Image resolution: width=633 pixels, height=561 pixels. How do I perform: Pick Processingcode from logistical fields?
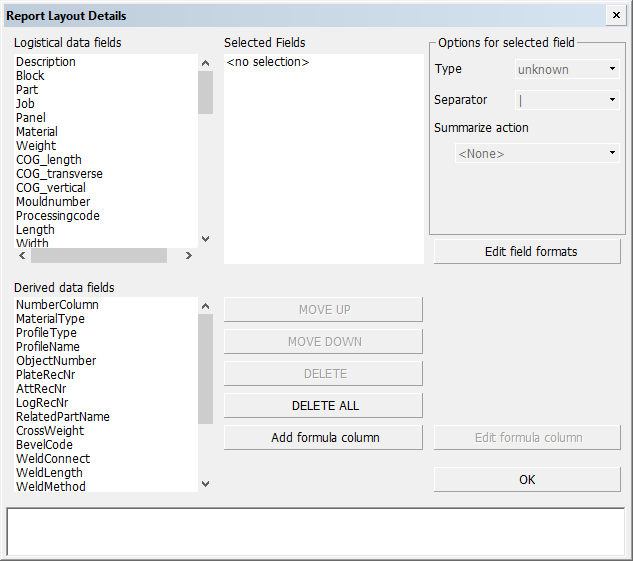58,216
